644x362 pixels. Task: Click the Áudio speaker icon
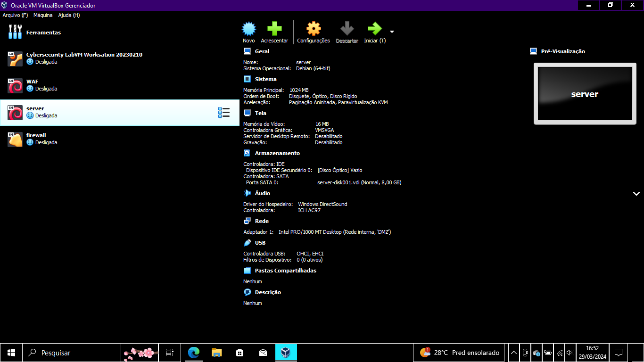tap(247, 193)
